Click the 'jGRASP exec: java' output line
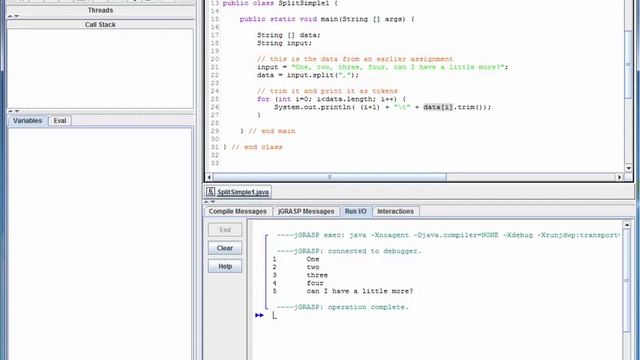640x360 pixels. coord(448,235)
